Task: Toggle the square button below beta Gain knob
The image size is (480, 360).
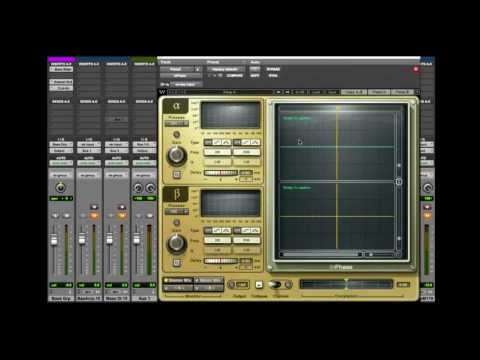Action: [x=177, y=263]
